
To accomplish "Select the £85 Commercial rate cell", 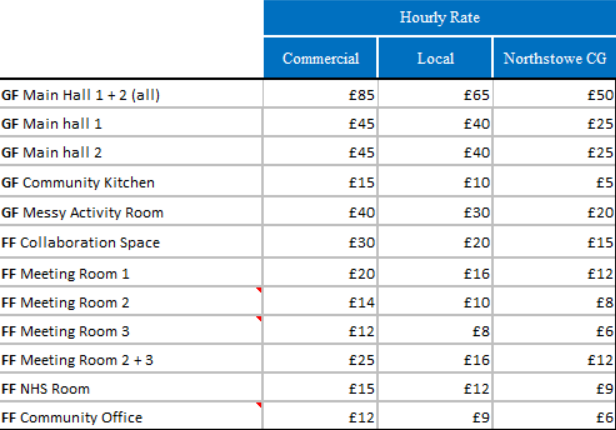I will coord(321,96).
